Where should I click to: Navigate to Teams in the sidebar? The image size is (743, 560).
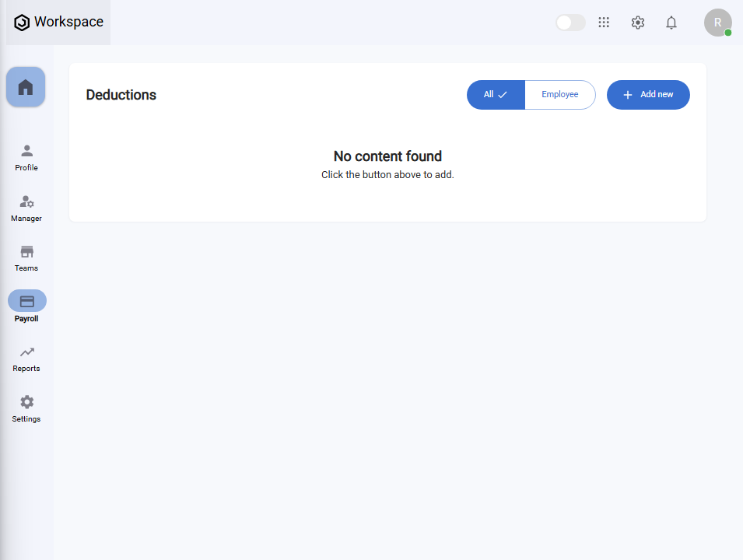tap(26, 257)
